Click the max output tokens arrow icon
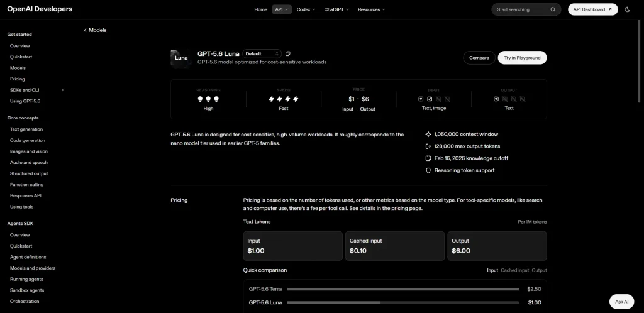The height and width of the screenshot is (313, 644). 428,146
